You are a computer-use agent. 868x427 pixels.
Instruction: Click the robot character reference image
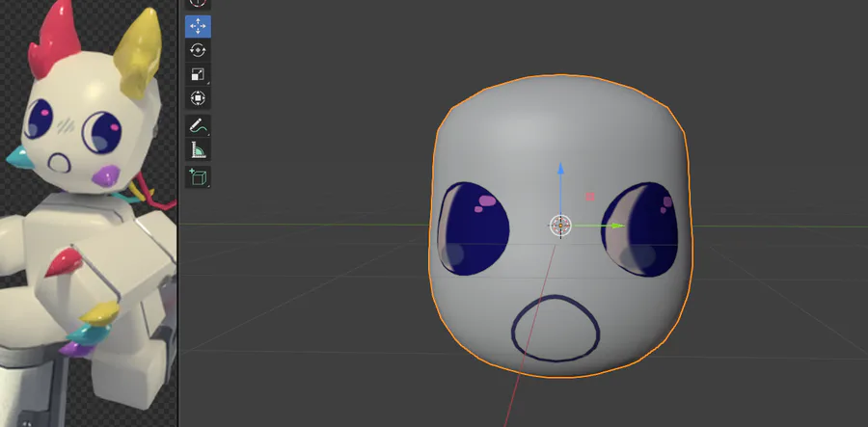[x=88, y=214]
